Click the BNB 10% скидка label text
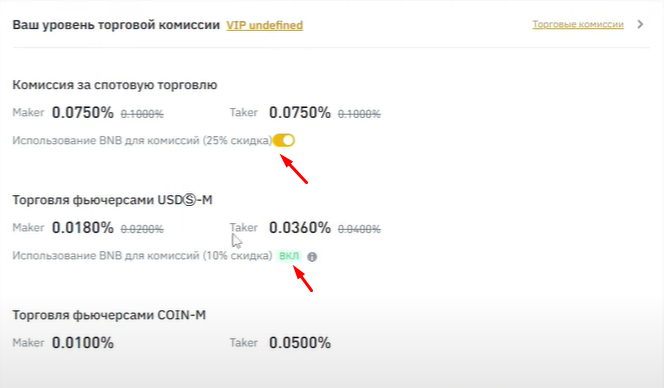 pyautogui.click(x=142, y=256)
